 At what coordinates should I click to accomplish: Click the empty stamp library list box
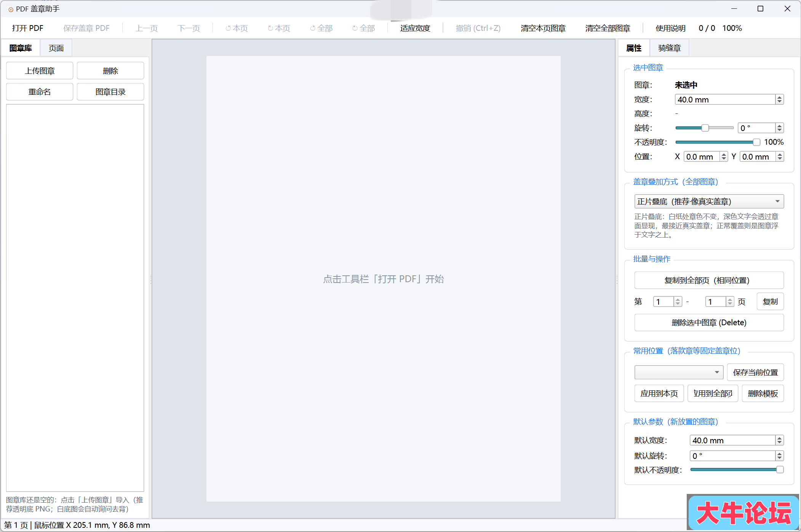pyautogui.click(x=75, y=298)
